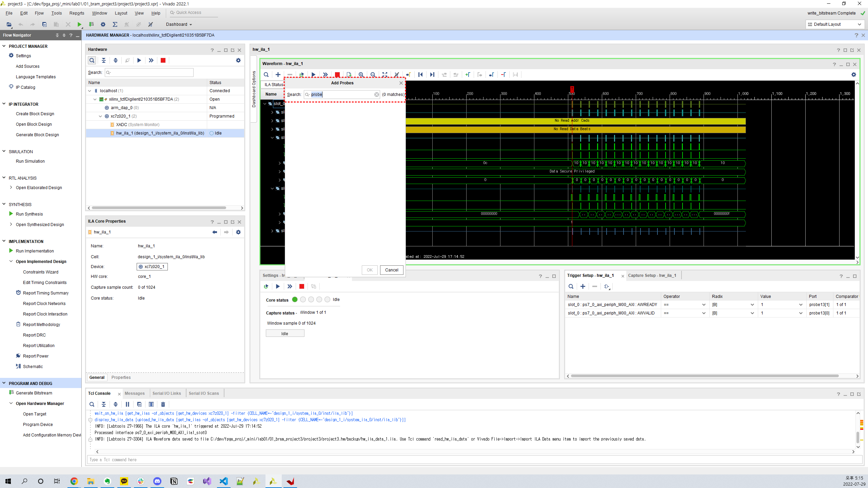This screenshot has width=868, height=488.
Task: Click Generate Bitstream in Flow Navigator
Action: click(x=34, y=393)
